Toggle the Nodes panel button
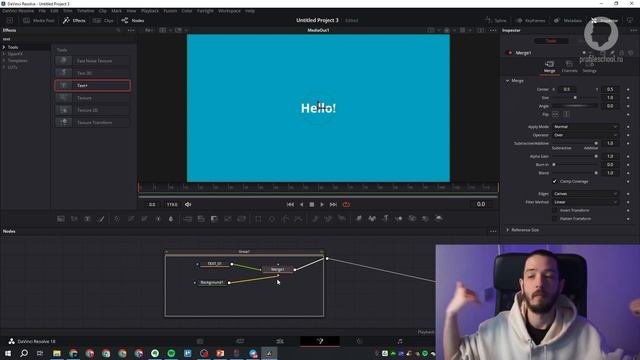 pyautogui.click(x=133, y=20)
